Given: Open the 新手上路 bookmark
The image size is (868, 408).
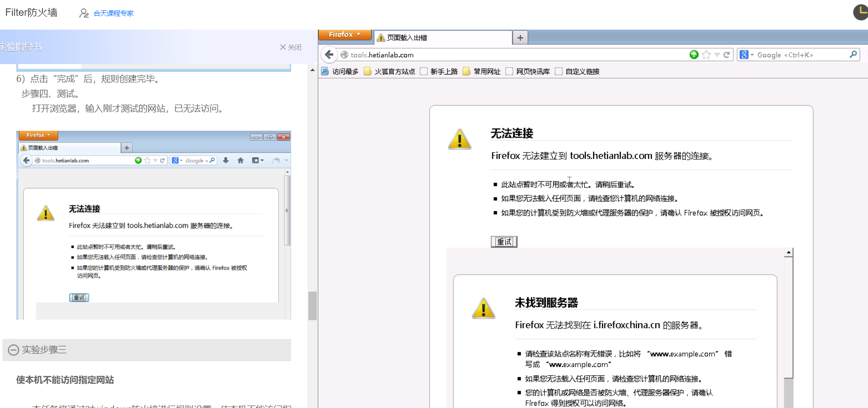Looking at the screenshot, I should (439, 72).
